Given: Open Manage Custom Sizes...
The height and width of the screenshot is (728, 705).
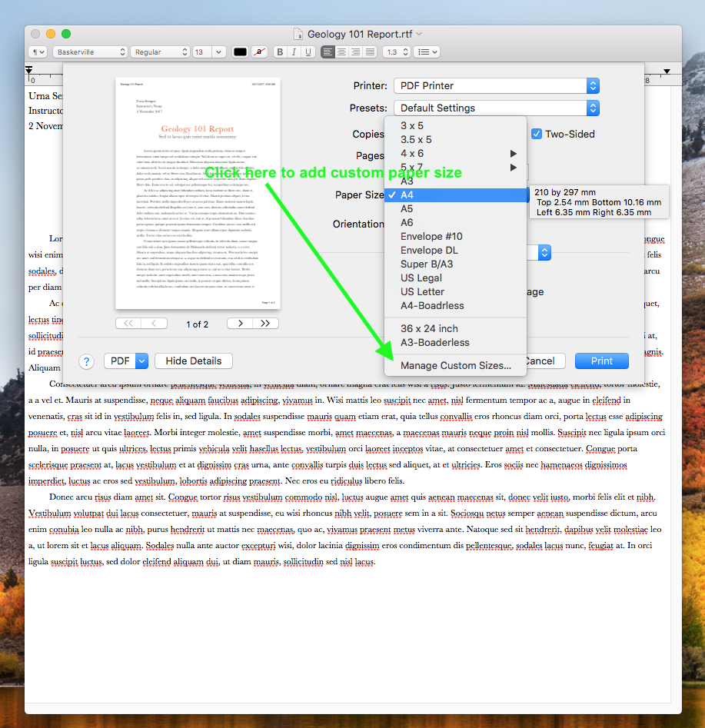Looking at the screenshot, I should pos(456,366).
